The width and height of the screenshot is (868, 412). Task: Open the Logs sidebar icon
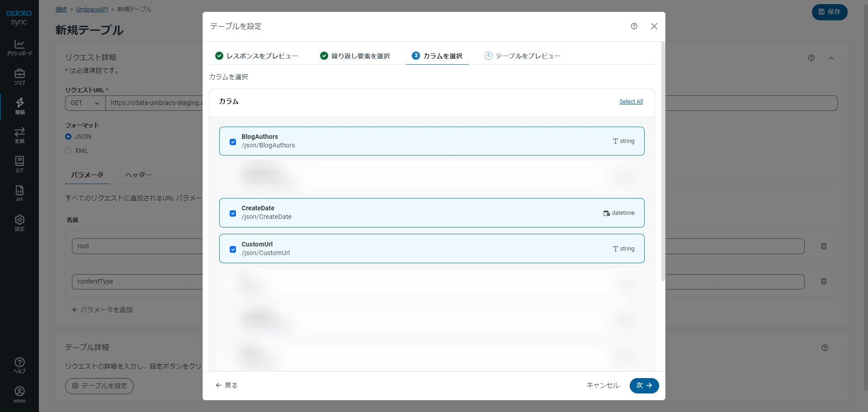pyautogui.click(x=19, y=165)
